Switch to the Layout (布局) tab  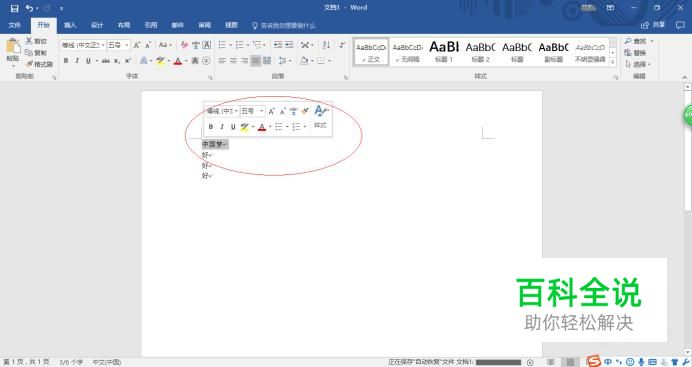(124, 25)
